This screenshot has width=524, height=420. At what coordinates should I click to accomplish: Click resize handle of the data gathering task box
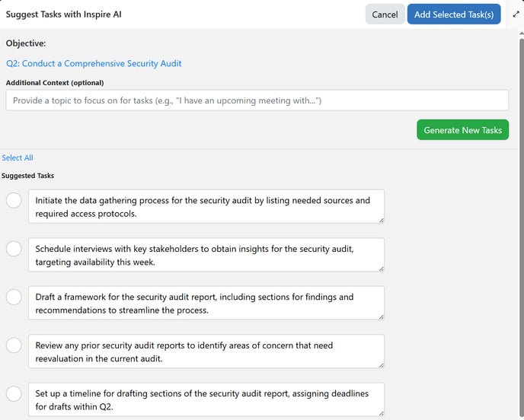[x=381, y=220]
